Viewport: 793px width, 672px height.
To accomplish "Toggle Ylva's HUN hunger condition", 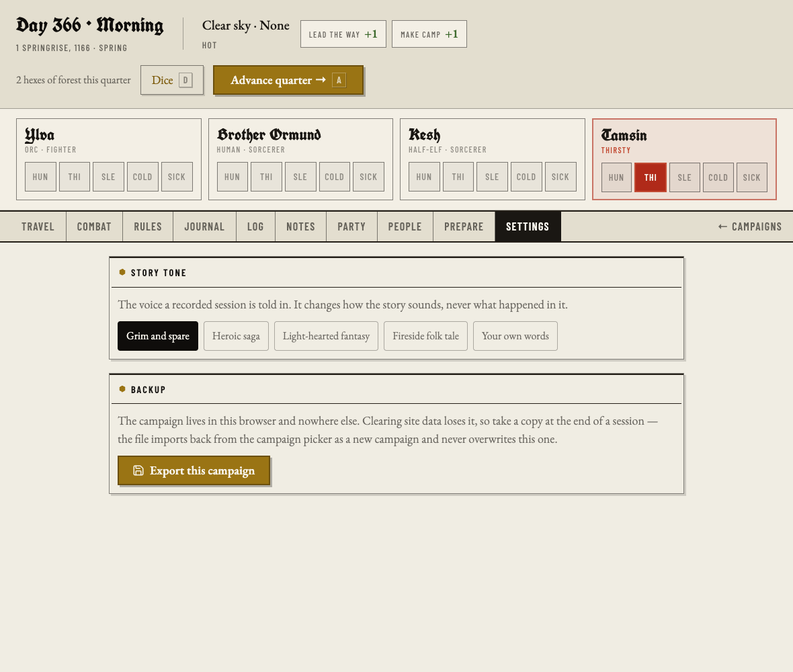I will [40, 177].
